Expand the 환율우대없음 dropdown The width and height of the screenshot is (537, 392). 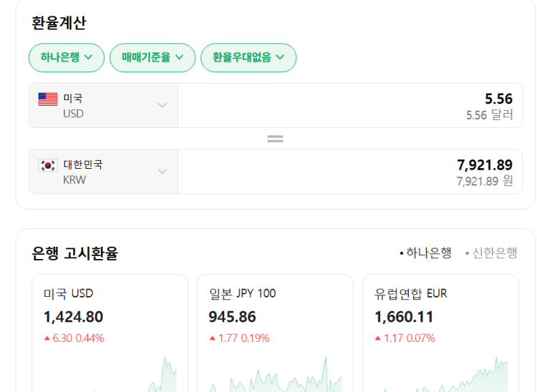[248, 58]
